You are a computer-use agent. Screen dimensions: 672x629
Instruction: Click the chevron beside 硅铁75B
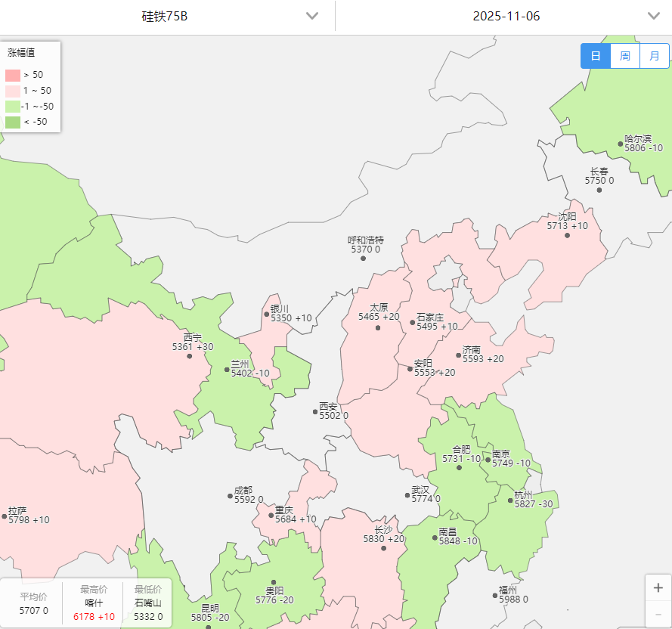312,17
